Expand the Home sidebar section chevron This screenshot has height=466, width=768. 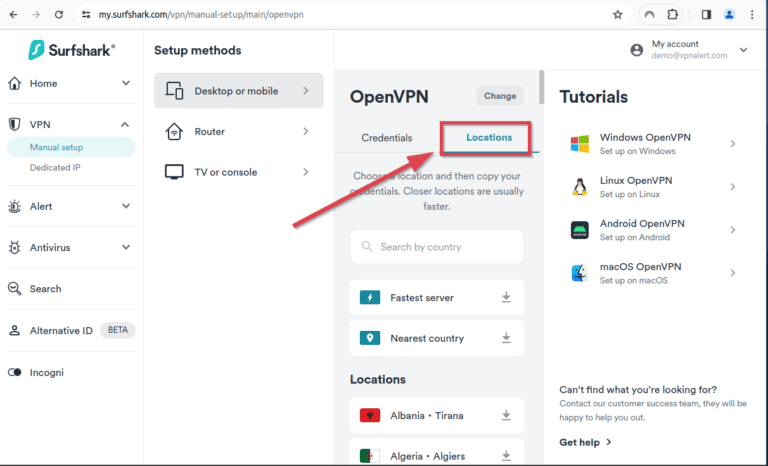click(126, 83)
